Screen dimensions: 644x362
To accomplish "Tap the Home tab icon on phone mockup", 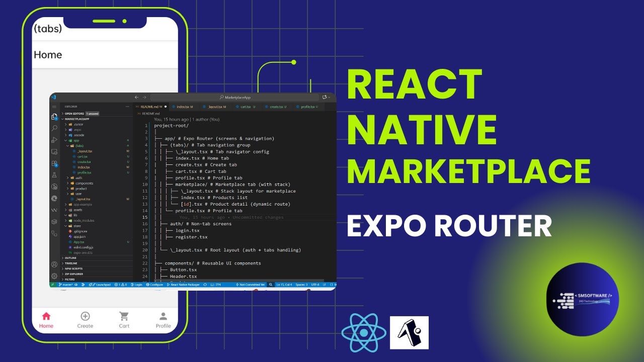I will (x=46, y=316).
